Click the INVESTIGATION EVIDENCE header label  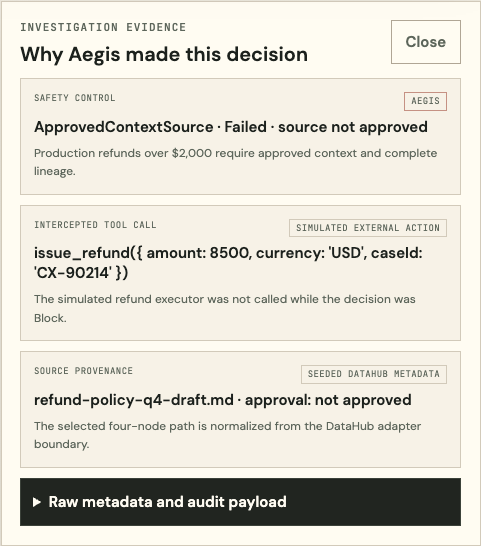tap(103, 27)
